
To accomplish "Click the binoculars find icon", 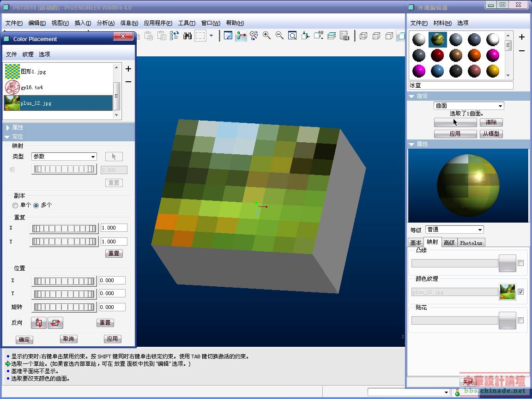I will coord(187,36).
